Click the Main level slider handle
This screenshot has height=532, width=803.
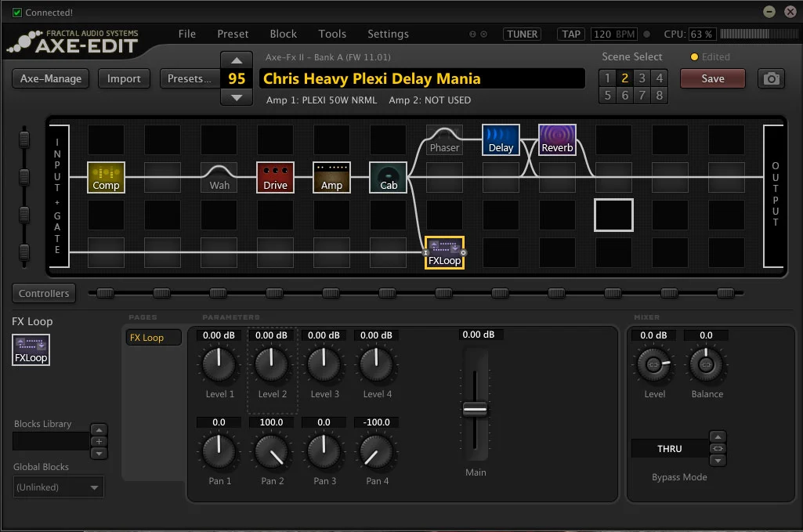click(x=475, y=409)
